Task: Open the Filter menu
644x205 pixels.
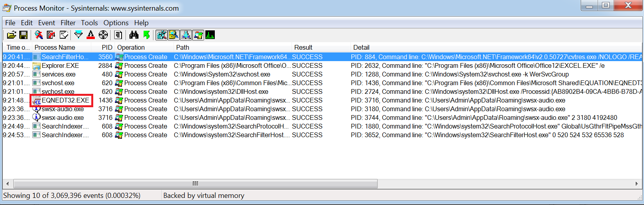Action: 68,23
